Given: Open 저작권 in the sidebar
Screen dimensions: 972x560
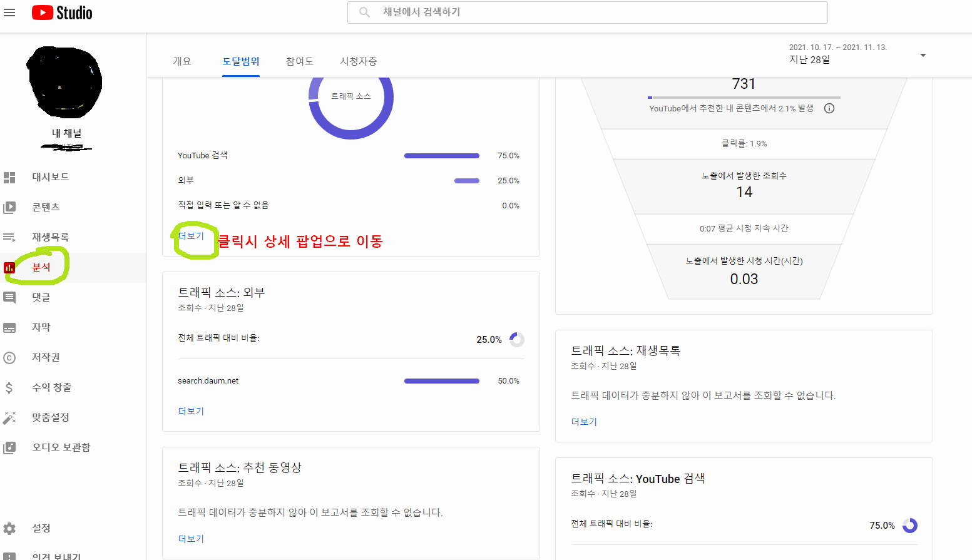Looking at the screenshot, I should tap(46, 357).
